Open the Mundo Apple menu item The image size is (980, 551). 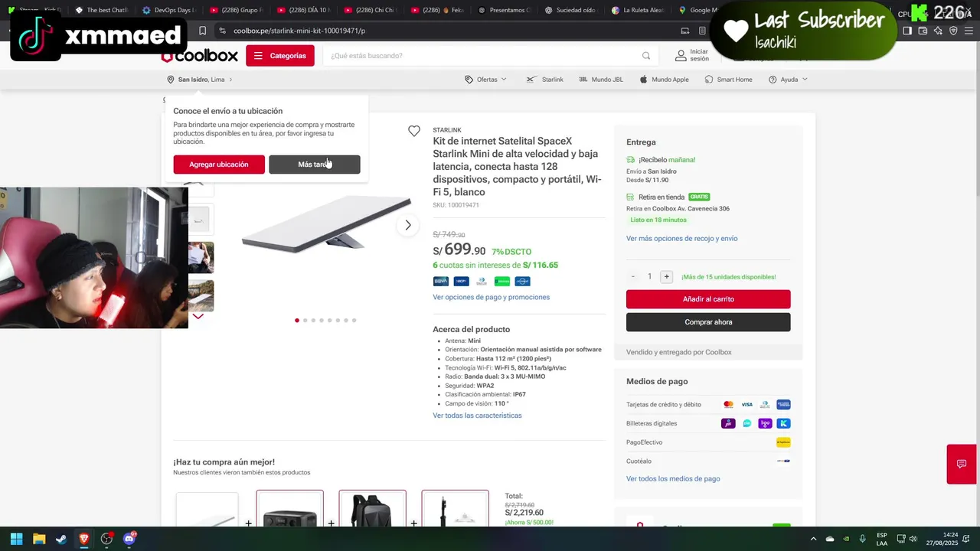(x=664, y=80)
